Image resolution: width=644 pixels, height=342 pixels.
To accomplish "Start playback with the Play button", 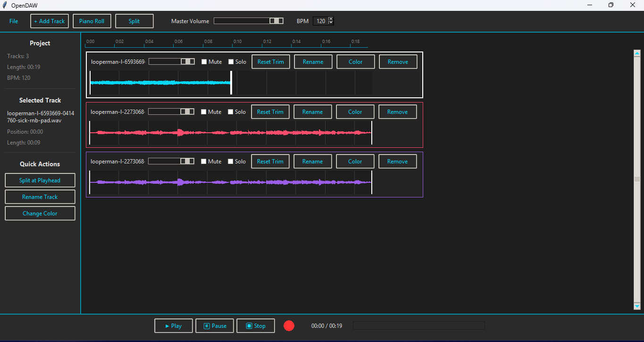I will [x=174, y=326].
